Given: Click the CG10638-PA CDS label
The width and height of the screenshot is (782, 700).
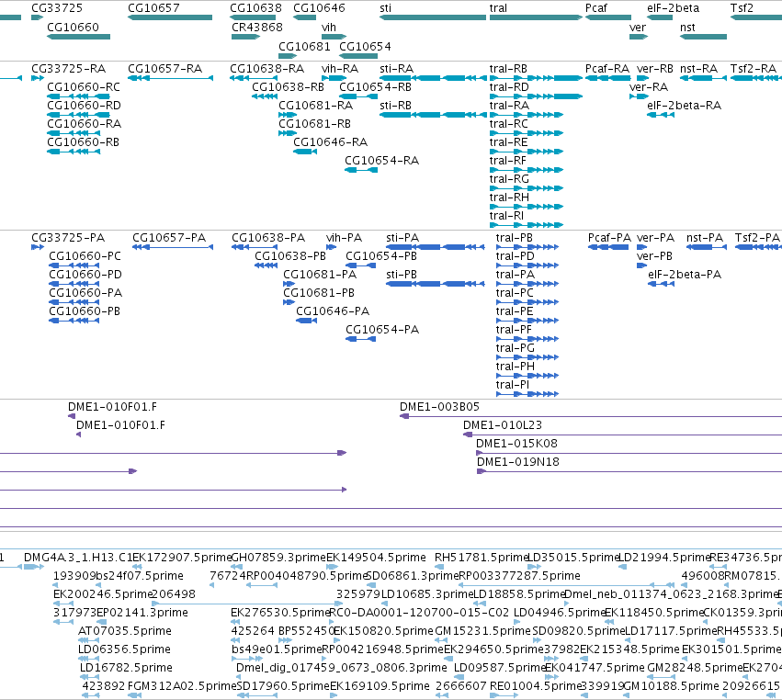Looking at the screenshot, I should click(268, 237).
